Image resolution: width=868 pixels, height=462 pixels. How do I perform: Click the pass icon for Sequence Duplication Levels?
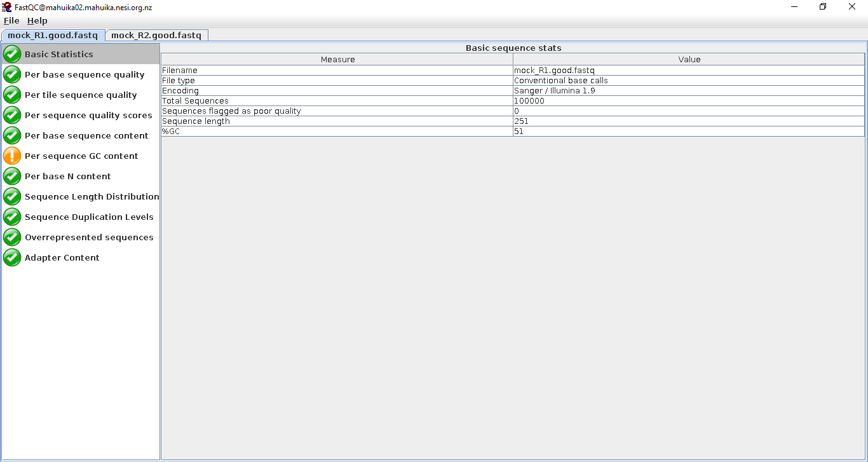[x=12, y=217]
